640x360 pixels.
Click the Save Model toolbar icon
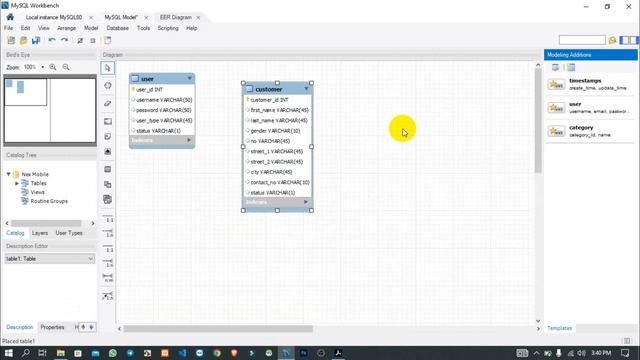pyautogui.click(x=36, y=40)
